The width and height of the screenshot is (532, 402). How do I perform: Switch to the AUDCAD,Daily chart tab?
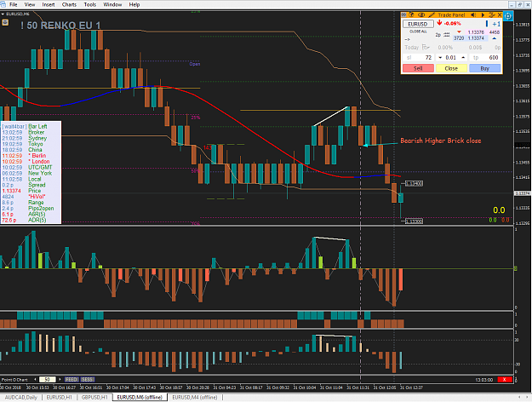click(20, 397)
